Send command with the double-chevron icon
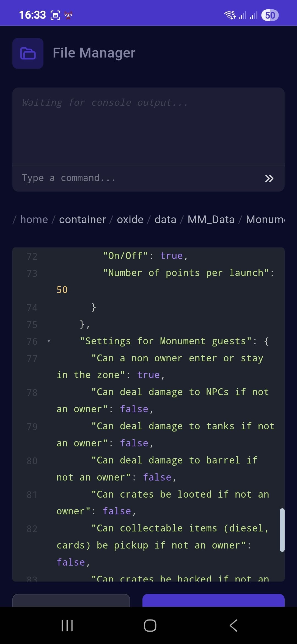The image size is (297, 644). pyautogui.click(x=269, y=178)
